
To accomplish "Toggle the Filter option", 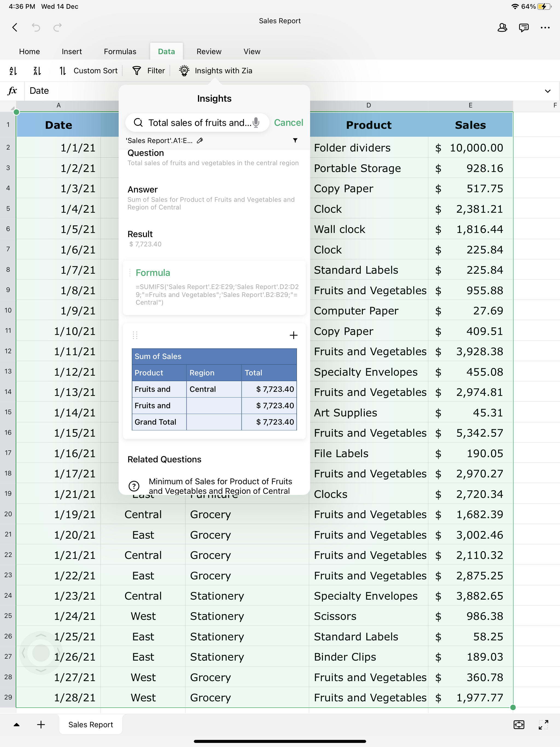I will click(x=149, y=71).
